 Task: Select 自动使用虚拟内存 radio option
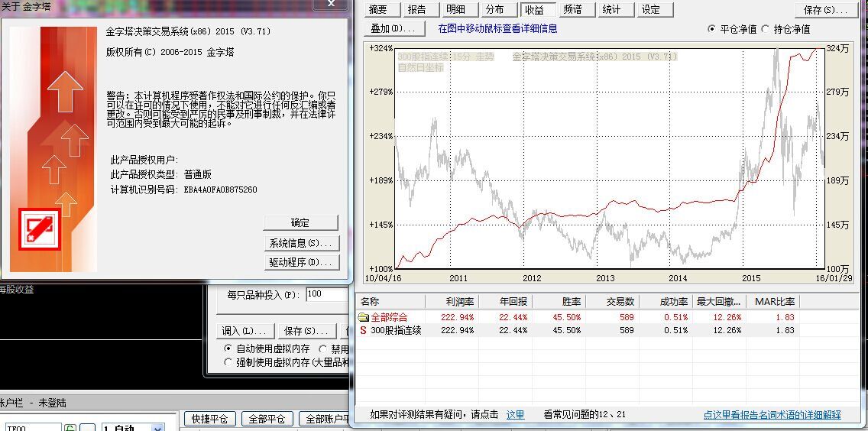point(228,348)
